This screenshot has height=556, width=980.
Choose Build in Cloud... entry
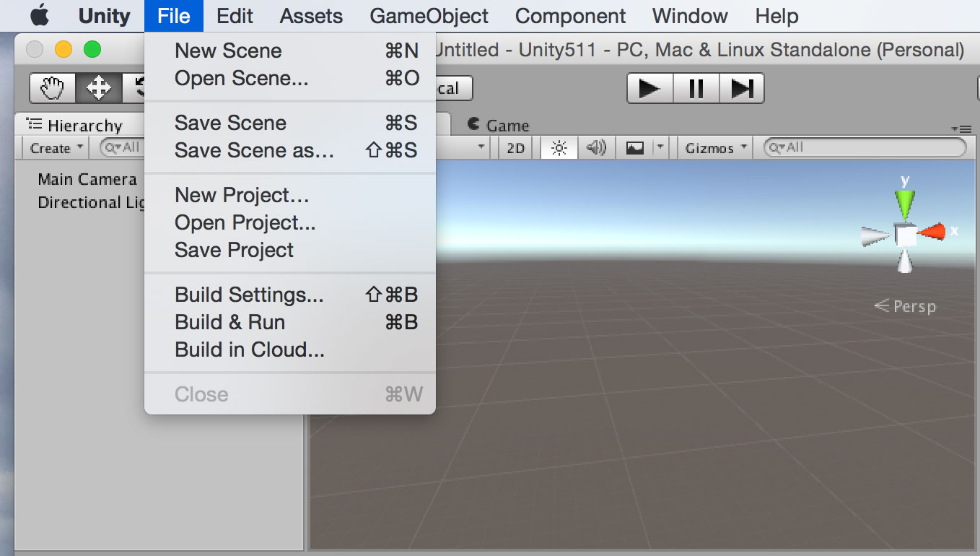290,349
